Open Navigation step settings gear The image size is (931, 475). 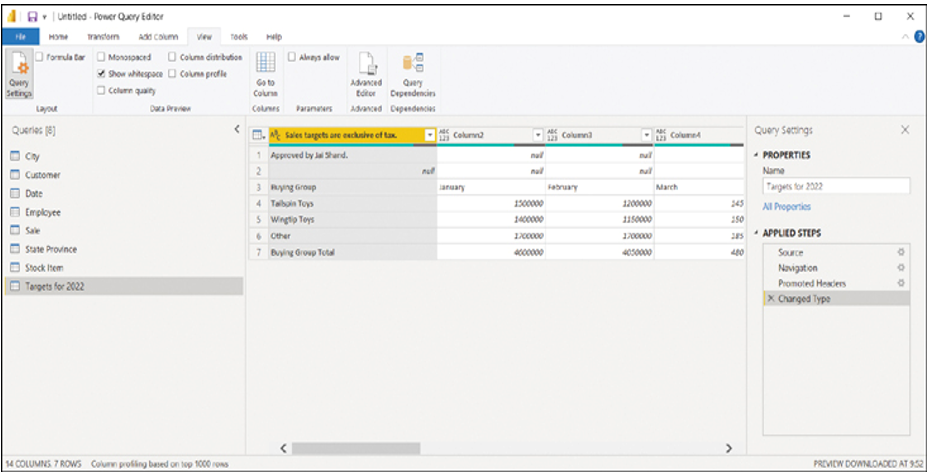(901, 268)
